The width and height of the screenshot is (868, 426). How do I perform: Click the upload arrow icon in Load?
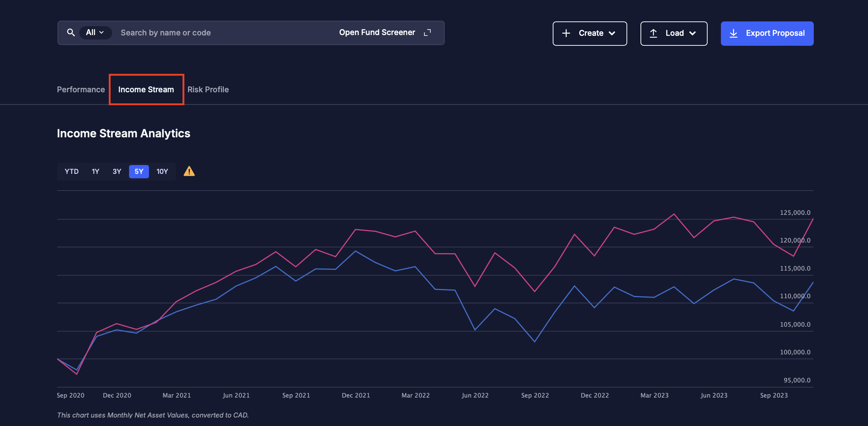tap(653, 33)
